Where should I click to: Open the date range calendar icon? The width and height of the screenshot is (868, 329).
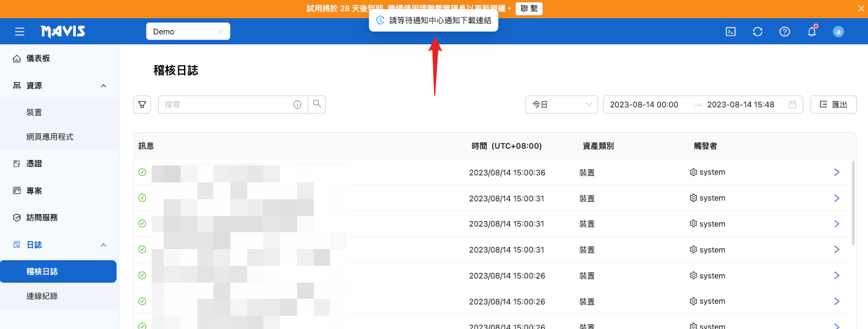tap(793, 105)
